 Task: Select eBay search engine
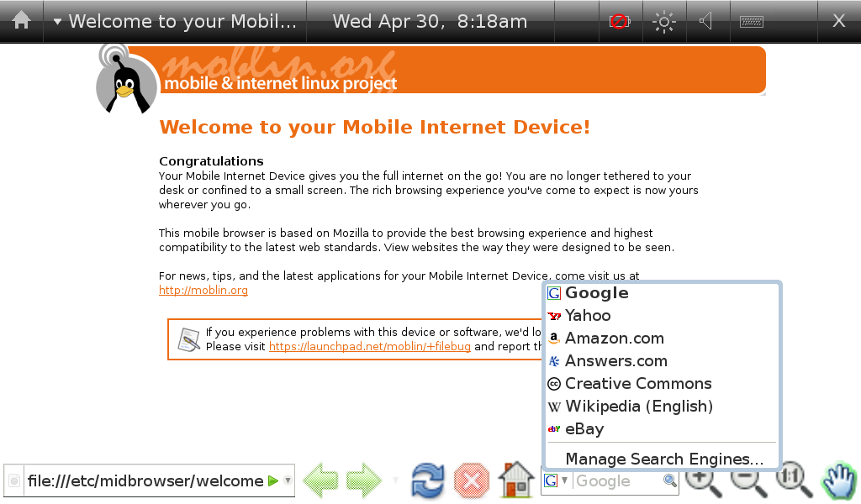click(x=662, y=429)
